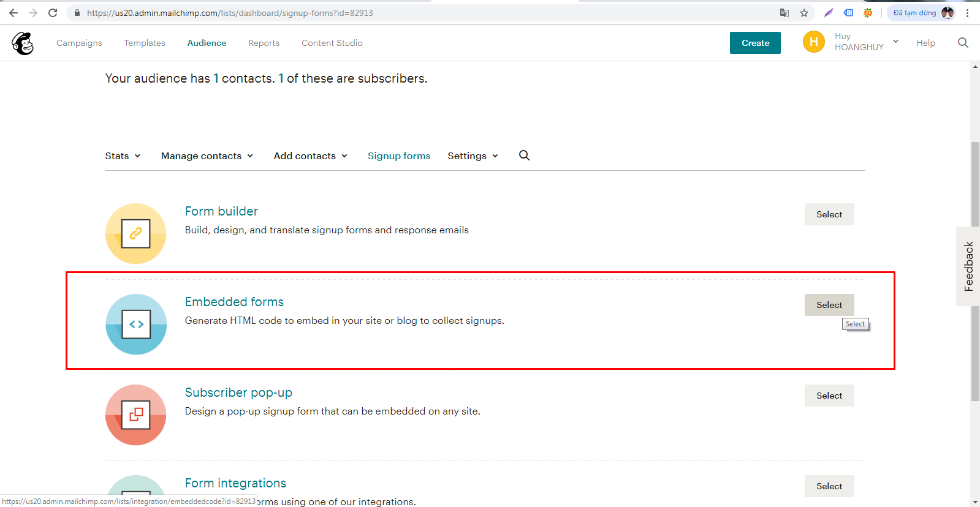
Task: Click the yellow H account avatar
Action: pyautogui.click(x=814, y=42)
